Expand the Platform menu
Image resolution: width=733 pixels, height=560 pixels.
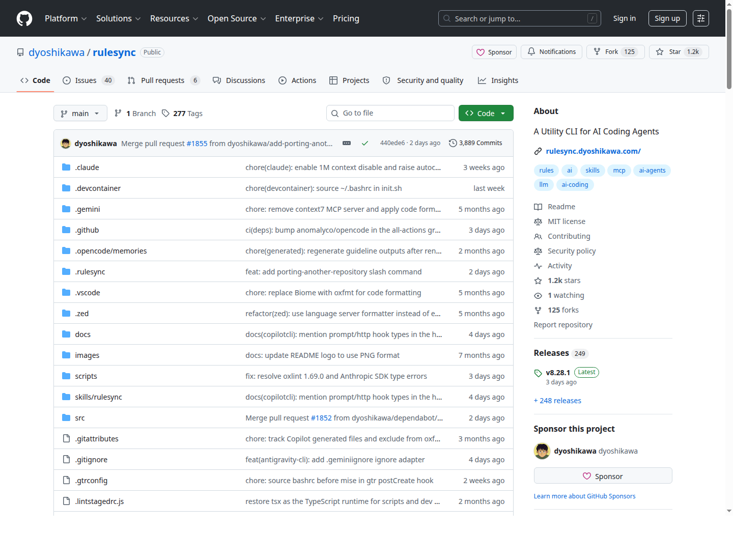pyautogui.click(x=66, y=18)
